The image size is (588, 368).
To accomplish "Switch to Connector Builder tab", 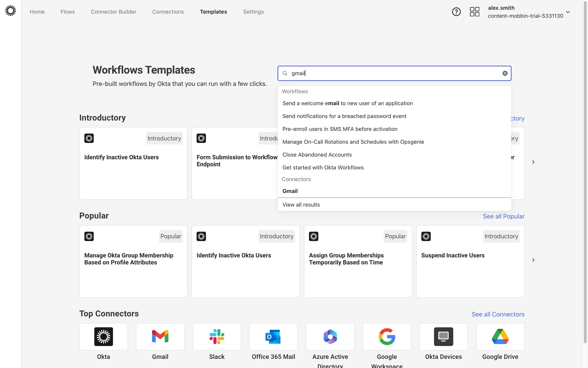I will pos(113,12).
